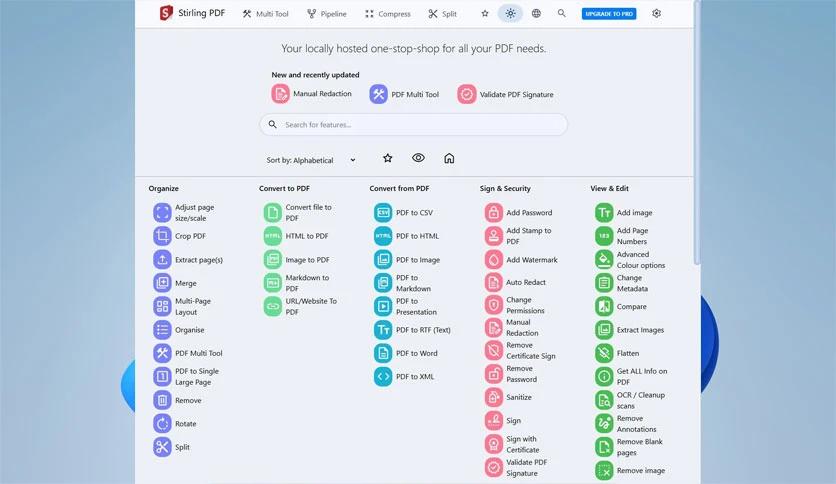Screen dimensions: 836x484
Task: Open Multi Tool from the top navbar
Action: click(x=265, y=14)
